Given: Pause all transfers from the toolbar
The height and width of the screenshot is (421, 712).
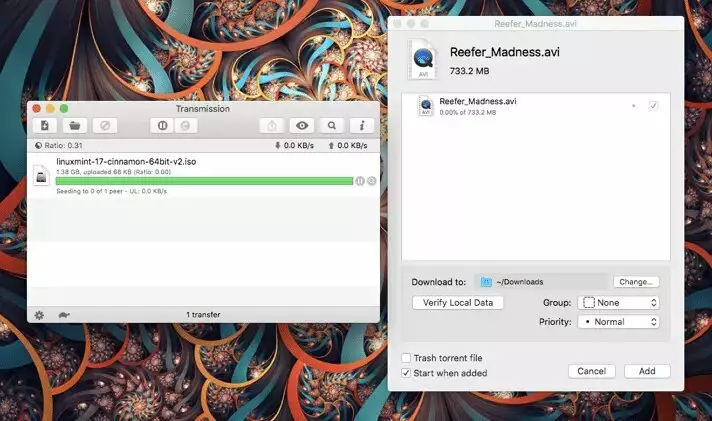Looking at the screenshot, I should coord(162,126).
